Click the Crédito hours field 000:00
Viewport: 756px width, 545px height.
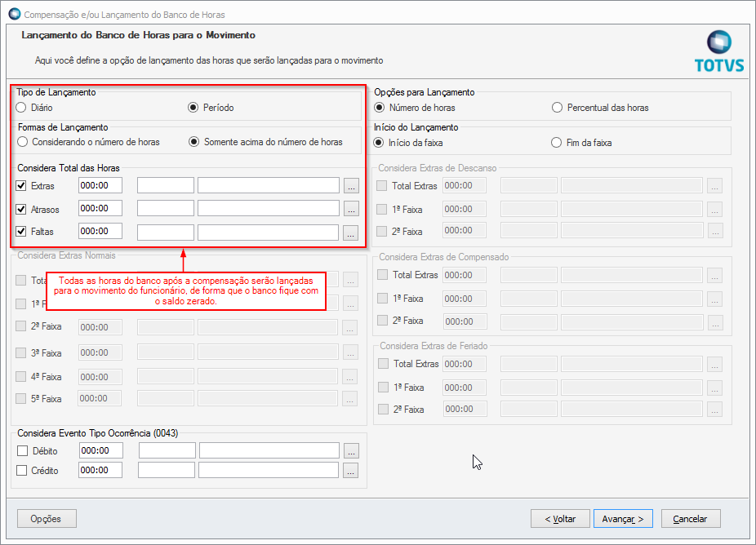(x=100, y=470)
